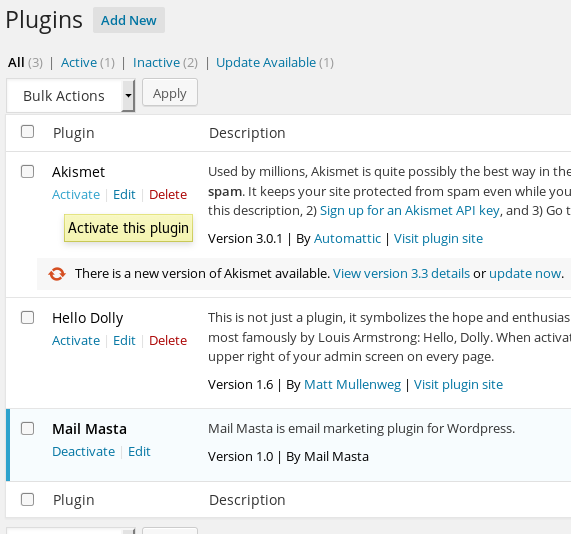
Task: Filter plugins by Active tab
Action: tap(79, 63)
